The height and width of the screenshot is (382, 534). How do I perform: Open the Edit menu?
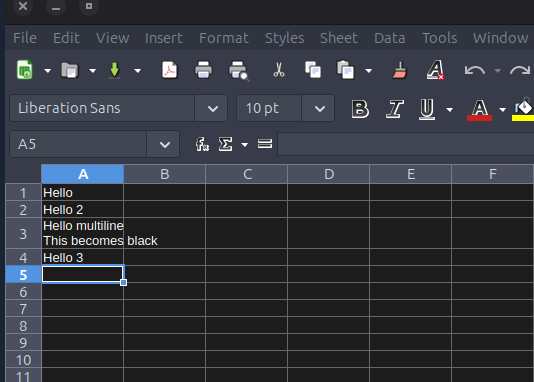click(x=66, y=38)
